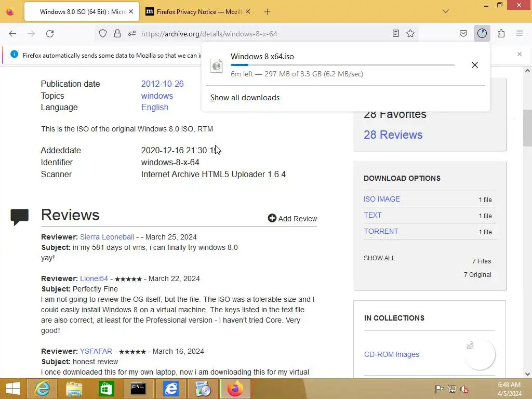Bookmark this page with star icon
532x399 pixels.
(x=410, y=33)
